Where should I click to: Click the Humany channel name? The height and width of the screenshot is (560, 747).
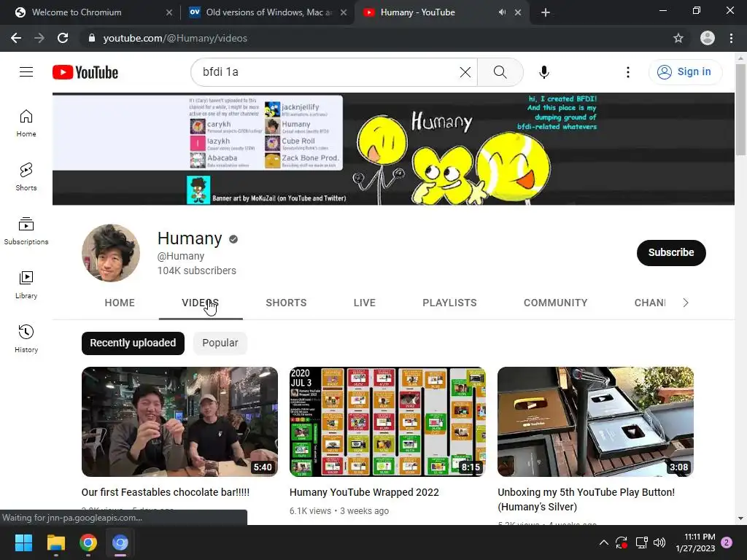pyautogui.click(x=190, y=238)
